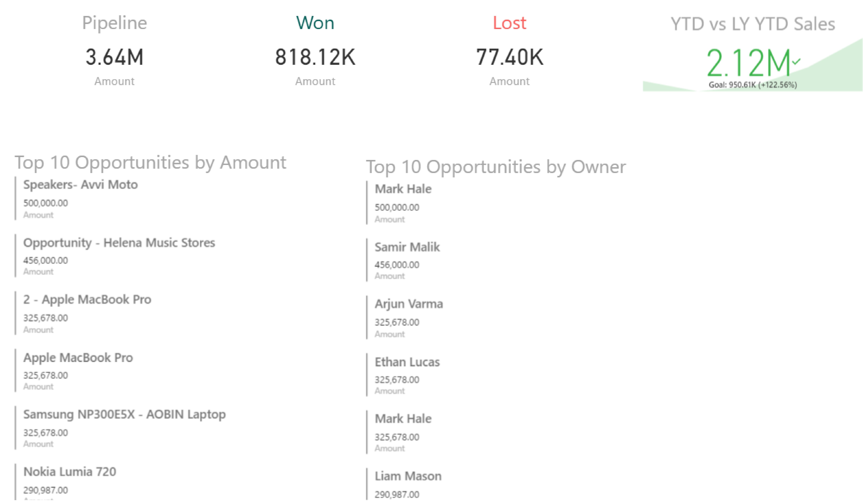Select the Lost card heading
The width and height of the screenshot is (863, 504).
(509, 23)
